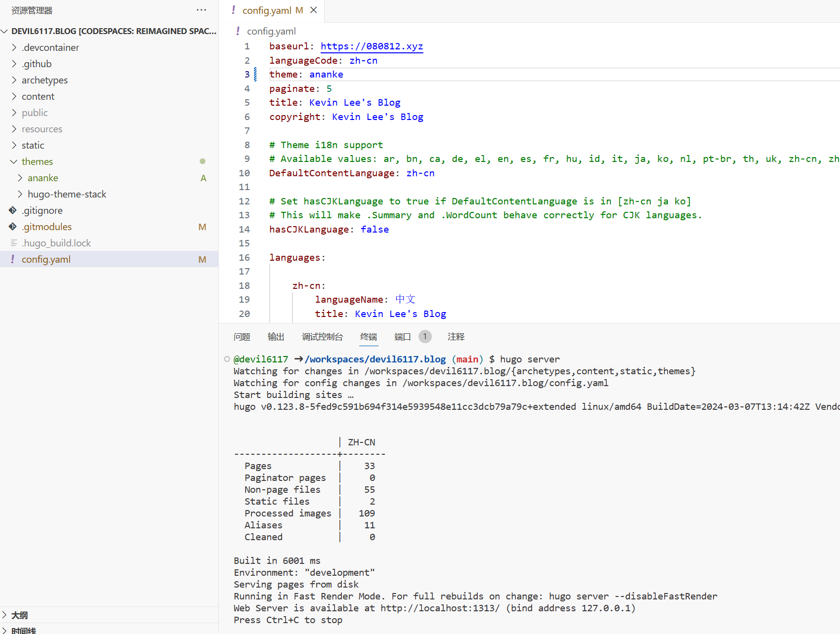840x634 pixels.
Task: Click line number 14 in the editor gutter
Action: coord(245,230)
